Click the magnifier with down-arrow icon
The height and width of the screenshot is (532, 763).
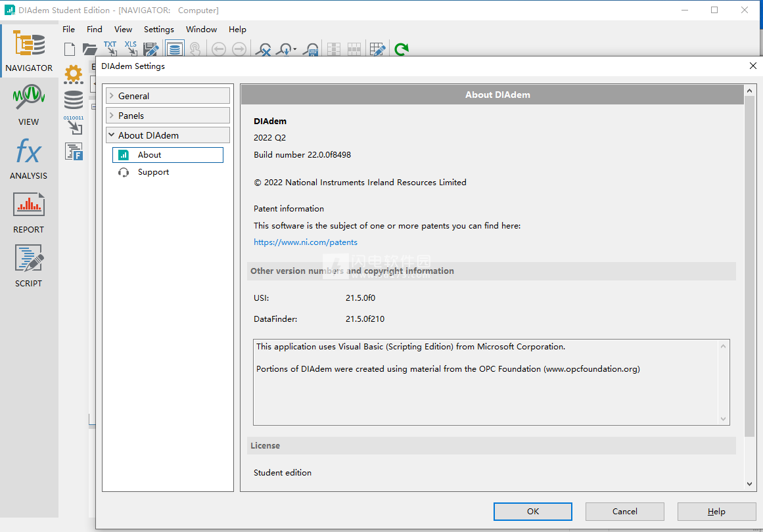[284, 49]
